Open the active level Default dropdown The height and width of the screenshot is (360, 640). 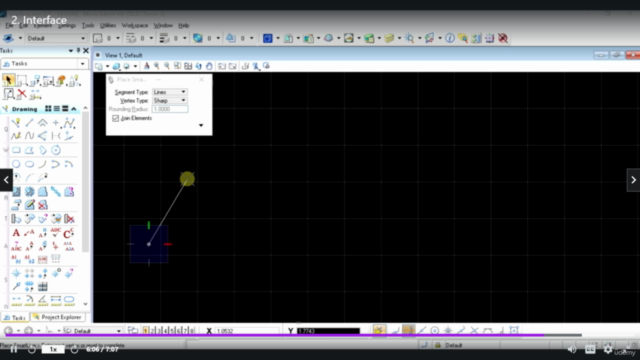pos(56,38)
